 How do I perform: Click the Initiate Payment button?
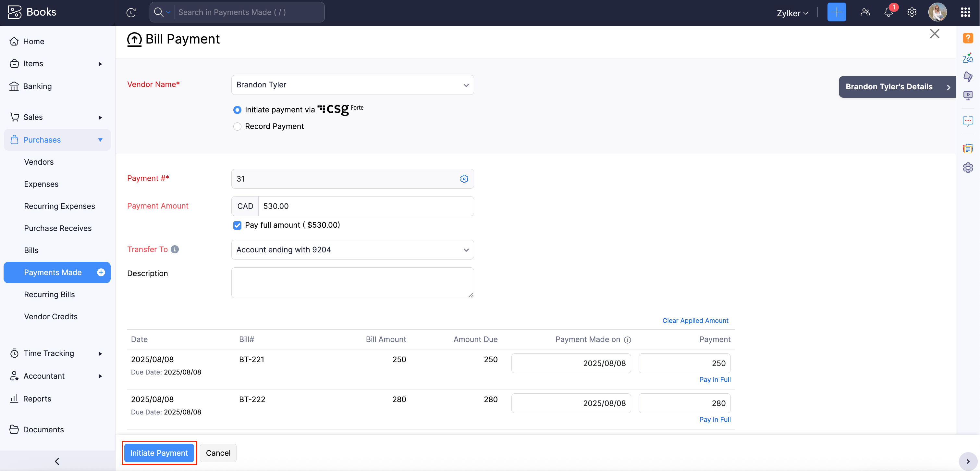(x=159, y=453)
